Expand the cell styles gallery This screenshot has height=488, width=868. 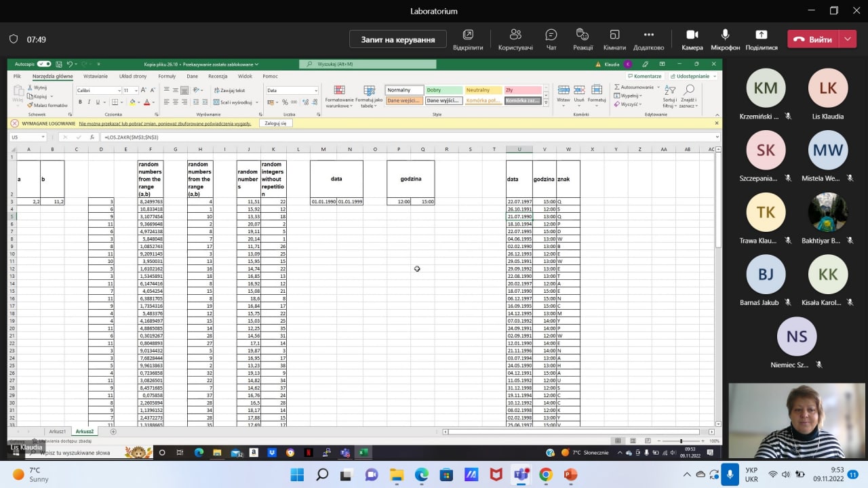(x=546, y=104)
